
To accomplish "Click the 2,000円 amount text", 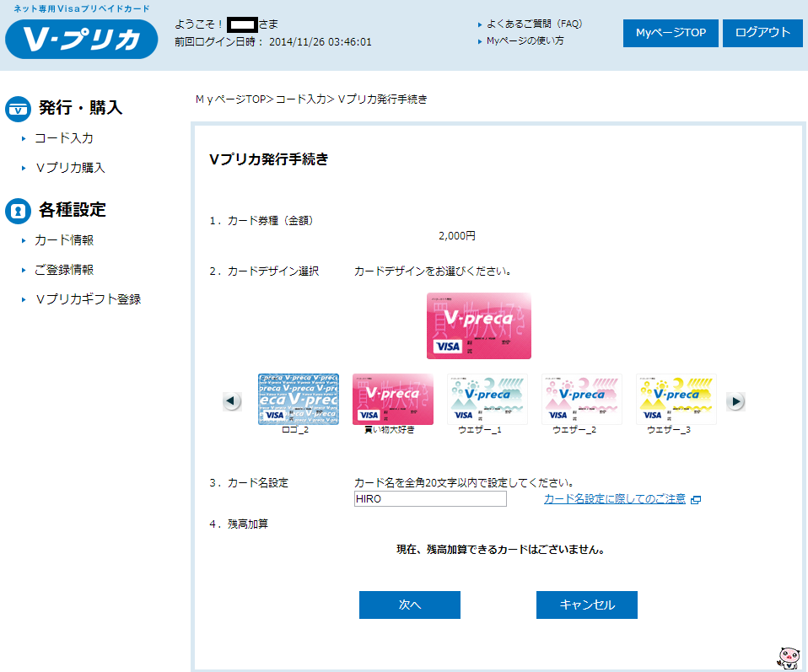I will point(457,235).
